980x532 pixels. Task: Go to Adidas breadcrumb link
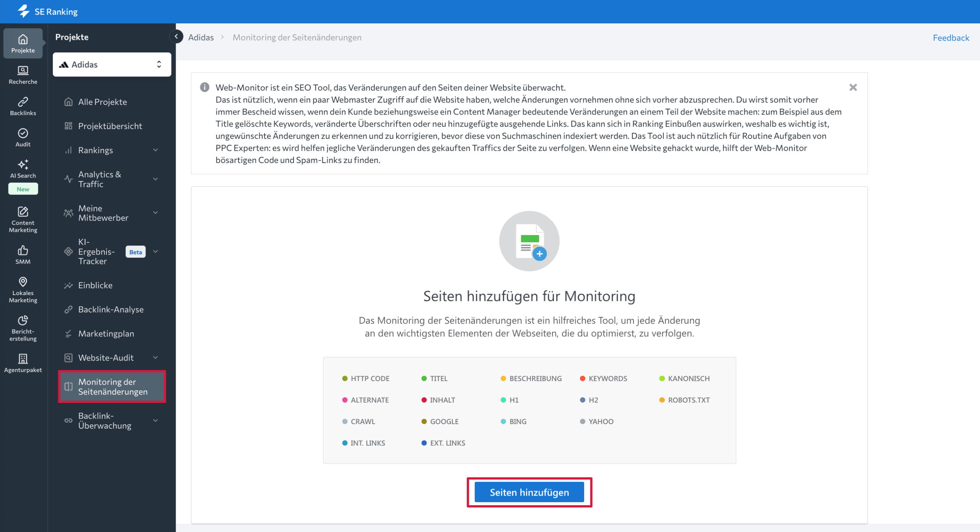pos(201,37)
